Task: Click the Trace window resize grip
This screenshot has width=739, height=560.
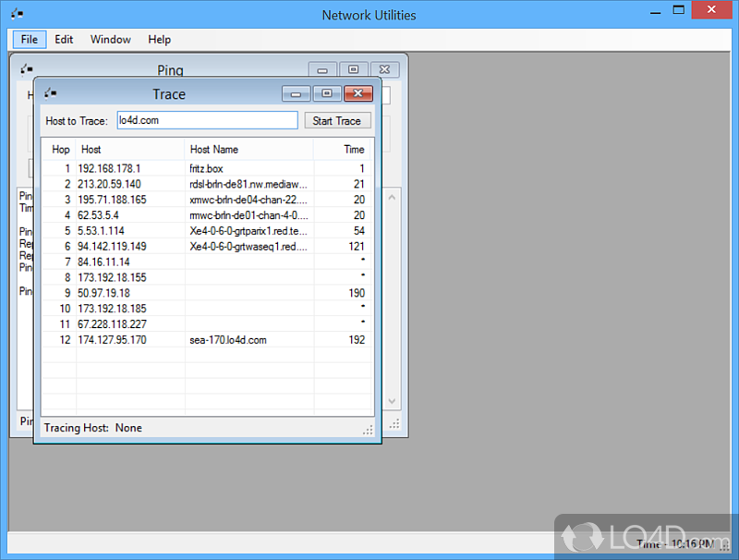Action: tap(368, 430)
